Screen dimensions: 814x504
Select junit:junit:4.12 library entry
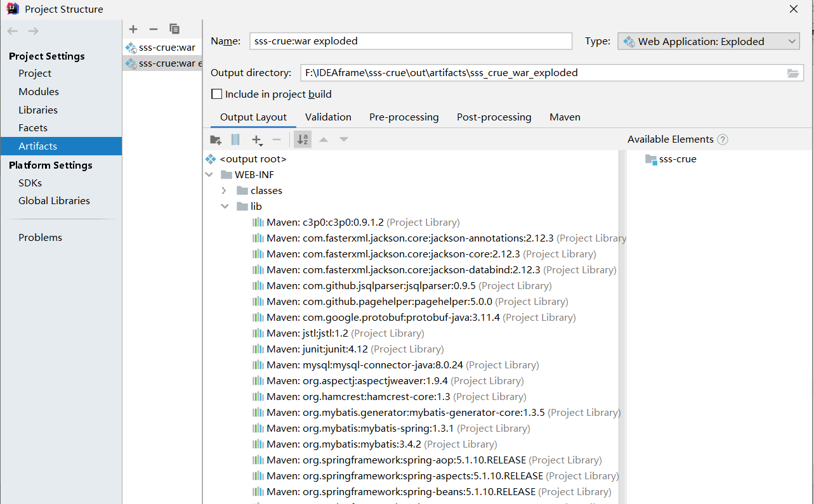click(348, 349)
